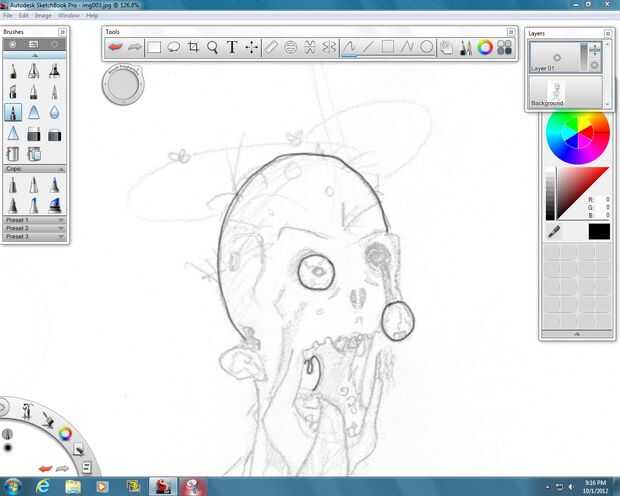Toggle the straight Line draw style
The width and height of the screenshot is (620, 496).
coord(369,47)
